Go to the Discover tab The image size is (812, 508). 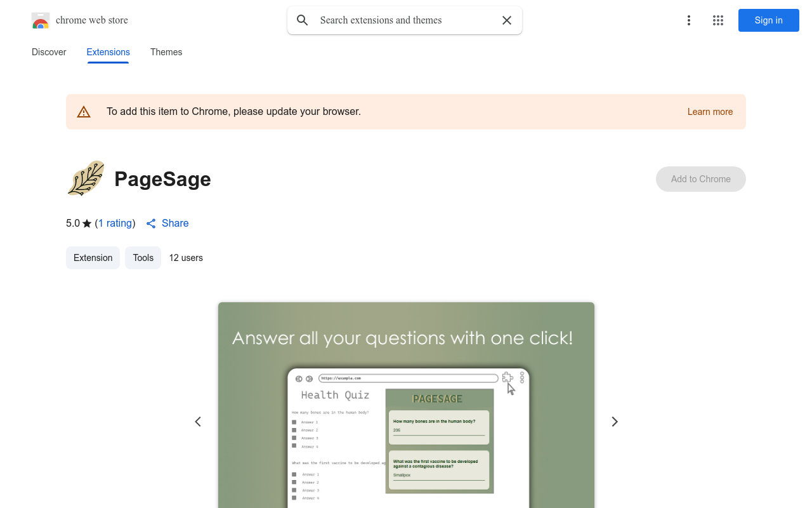tap(49, 52)
